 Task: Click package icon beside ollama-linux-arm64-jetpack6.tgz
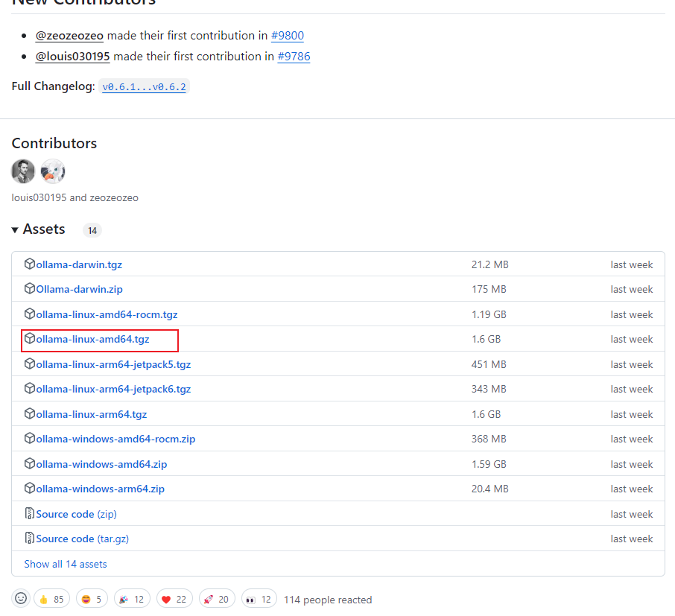29,388
